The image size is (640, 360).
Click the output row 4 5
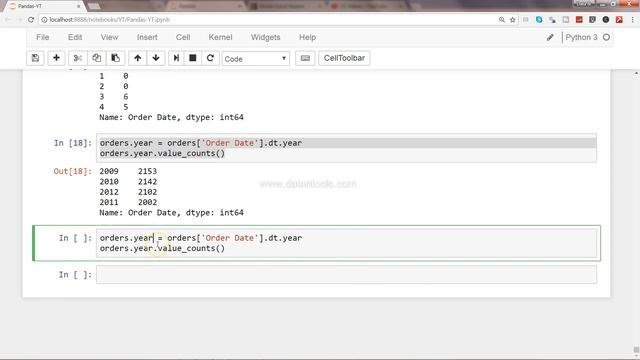113,107
